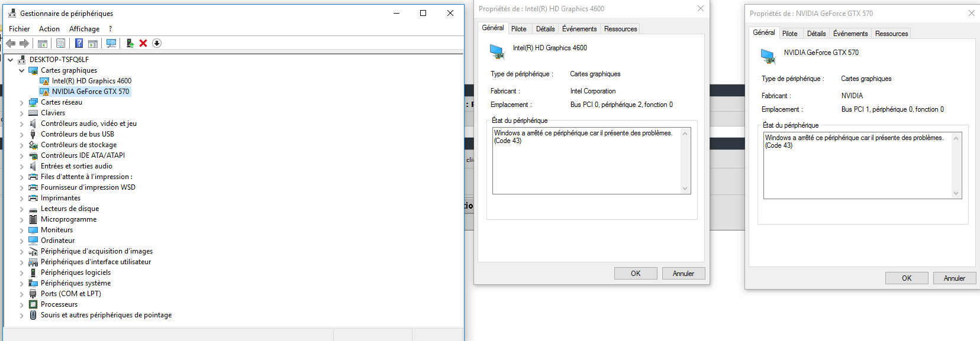This screenshot has width=980, height=341.
Task: Click the Forward arrow toolbar icon
Action: coord(24,43)
